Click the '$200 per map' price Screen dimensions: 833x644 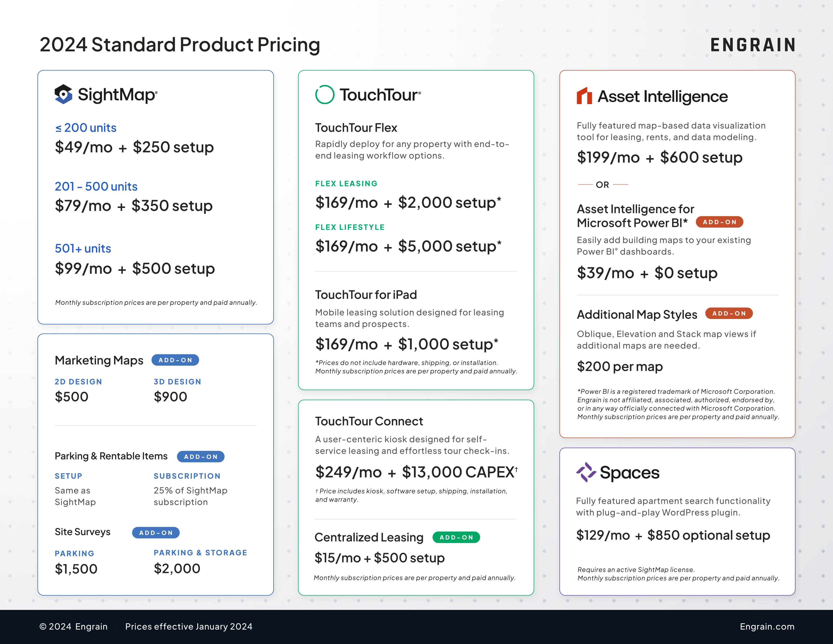tap(620, 367)
